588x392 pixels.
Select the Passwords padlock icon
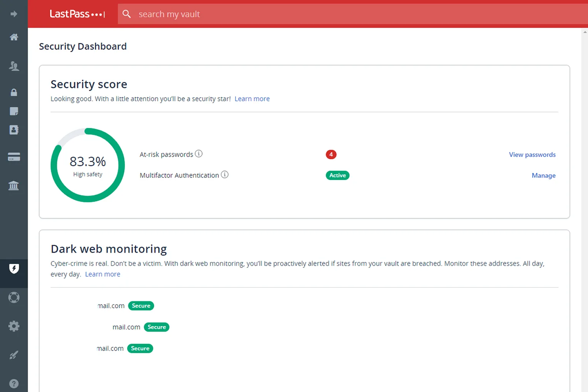click(14, 92)
